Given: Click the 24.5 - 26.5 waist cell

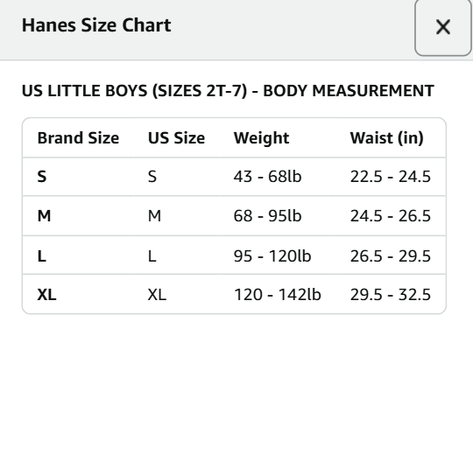Looking at the screenshot, I should tap(391, 216).
